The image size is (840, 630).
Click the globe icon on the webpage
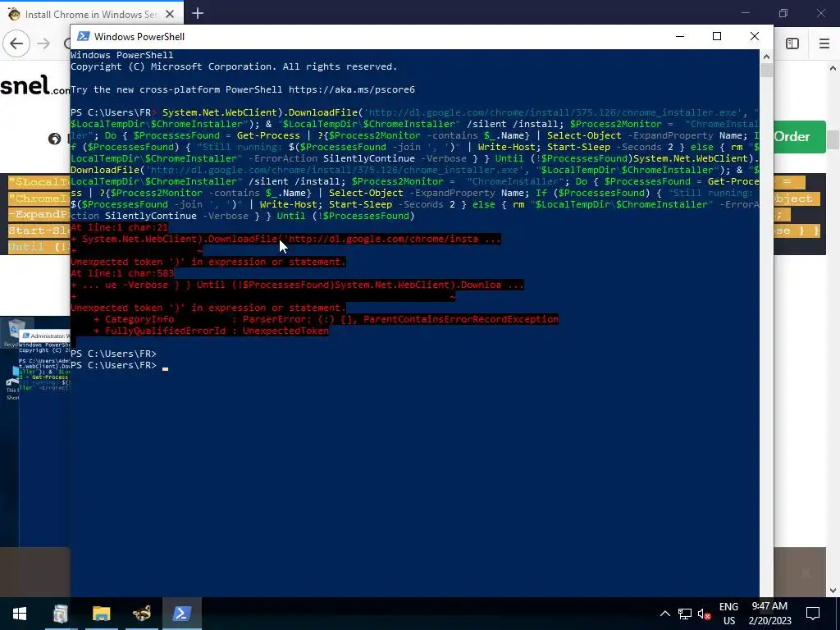click(54, 139)
